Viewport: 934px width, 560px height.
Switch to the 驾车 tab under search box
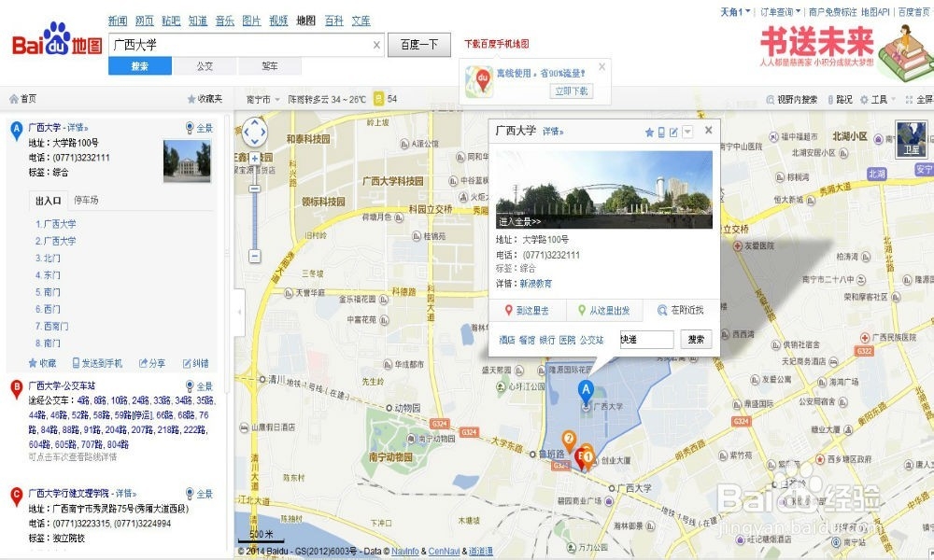(270, 66)
